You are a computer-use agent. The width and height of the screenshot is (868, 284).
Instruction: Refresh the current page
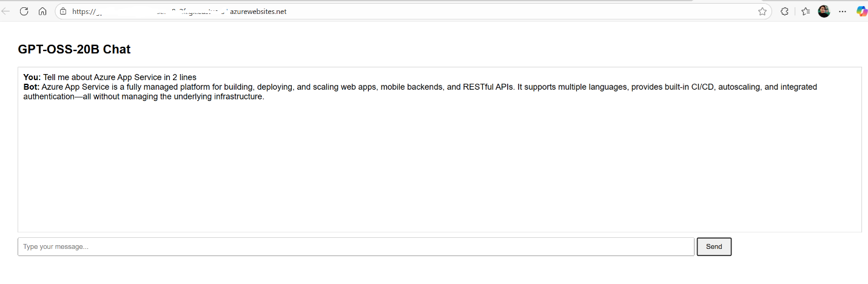pos(24,11)
